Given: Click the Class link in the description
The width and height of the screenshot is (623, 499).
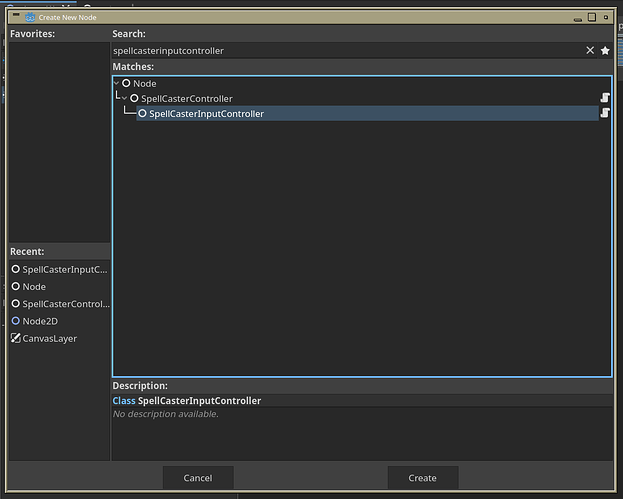Looking at the screenshot, I should (x=124, y=401).
